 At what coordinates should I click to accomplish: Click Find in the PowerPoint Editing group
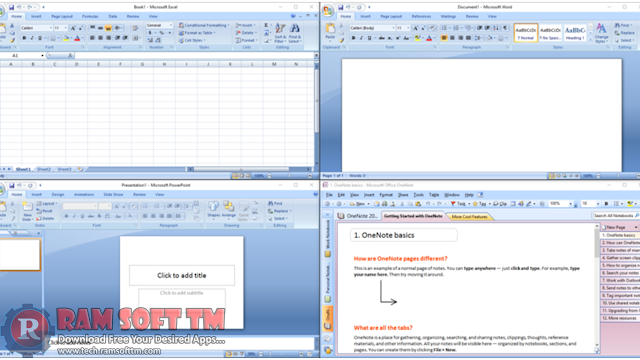click(275, 203)
